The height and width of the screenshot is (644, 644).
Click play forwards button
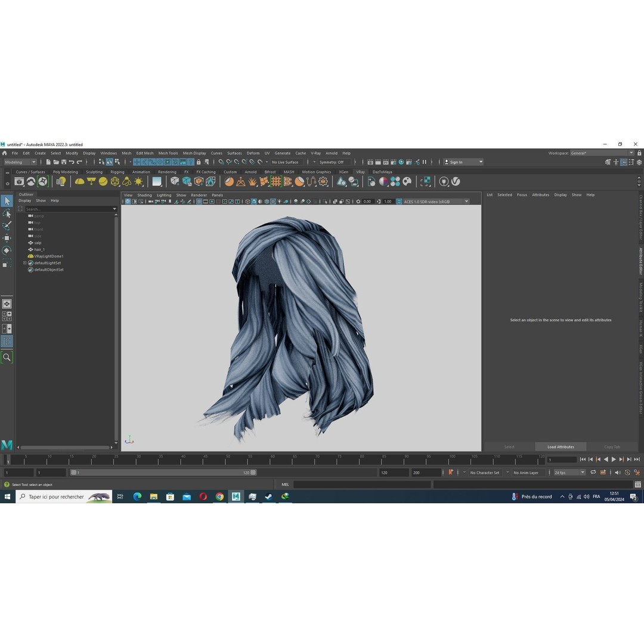(x=614, y=460)
